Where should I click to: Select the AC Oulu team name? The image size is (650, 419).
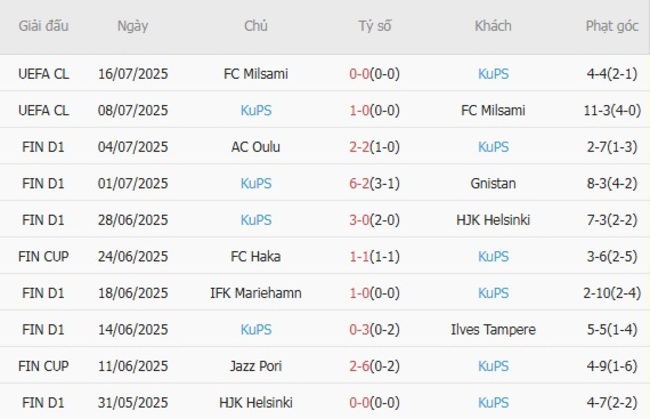(256, 147)
